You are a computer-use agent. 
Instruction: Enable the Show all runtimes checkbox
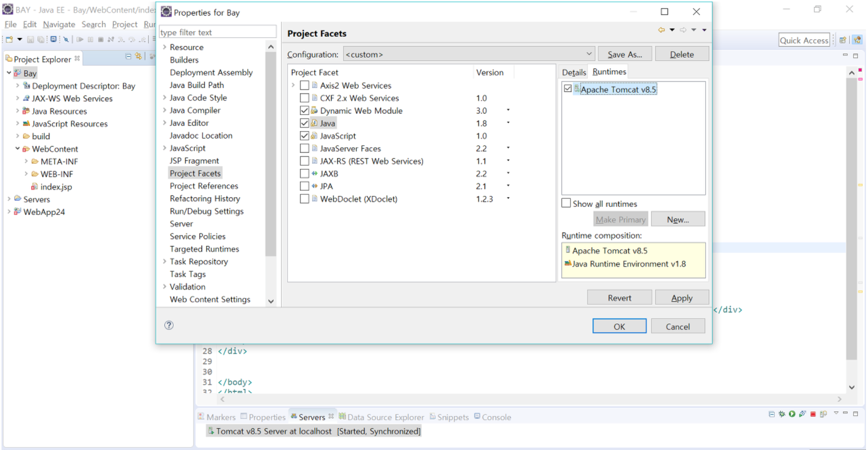click(566, 203)
